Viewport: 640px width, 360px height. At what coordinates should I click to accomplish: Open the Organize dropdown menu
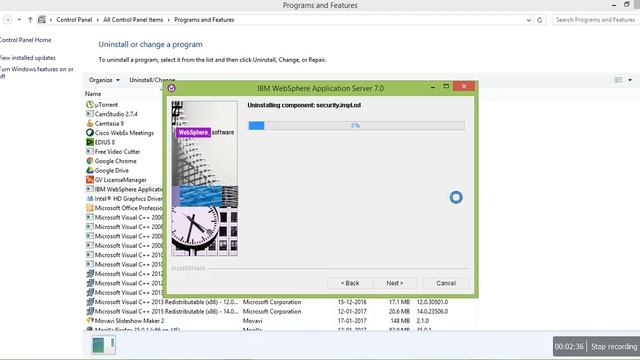(104, 80)
